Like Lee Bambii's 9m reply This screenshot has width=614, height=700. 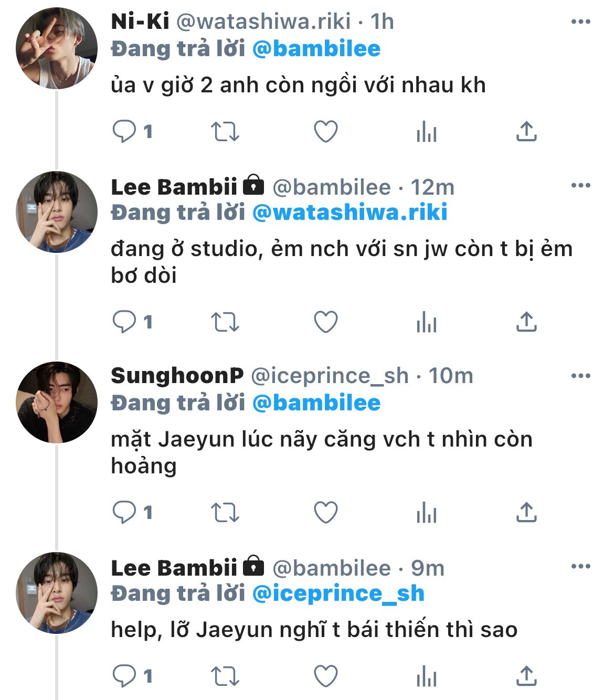[325, 676]
